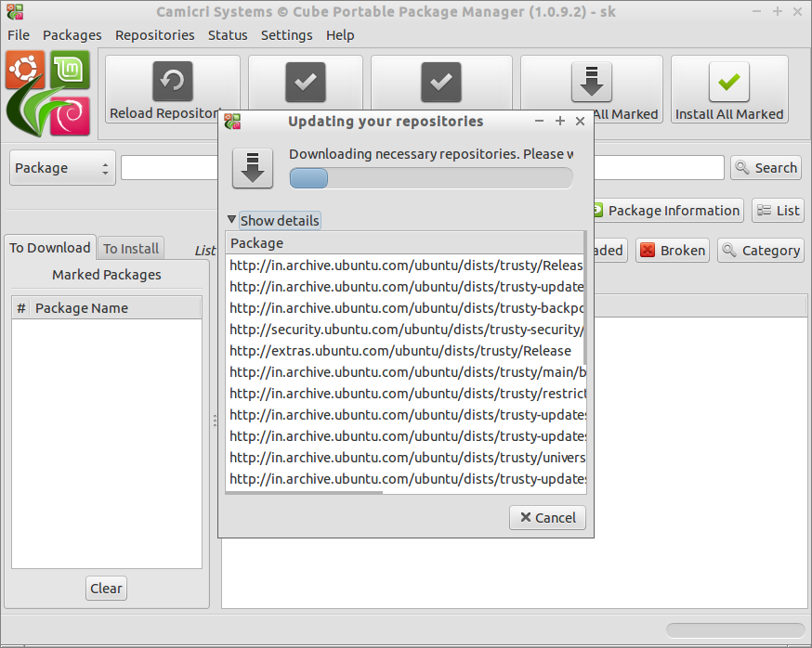This screenshot has height=648, width=812.
Task: Show Package Information
Action: tap(664, 211)
